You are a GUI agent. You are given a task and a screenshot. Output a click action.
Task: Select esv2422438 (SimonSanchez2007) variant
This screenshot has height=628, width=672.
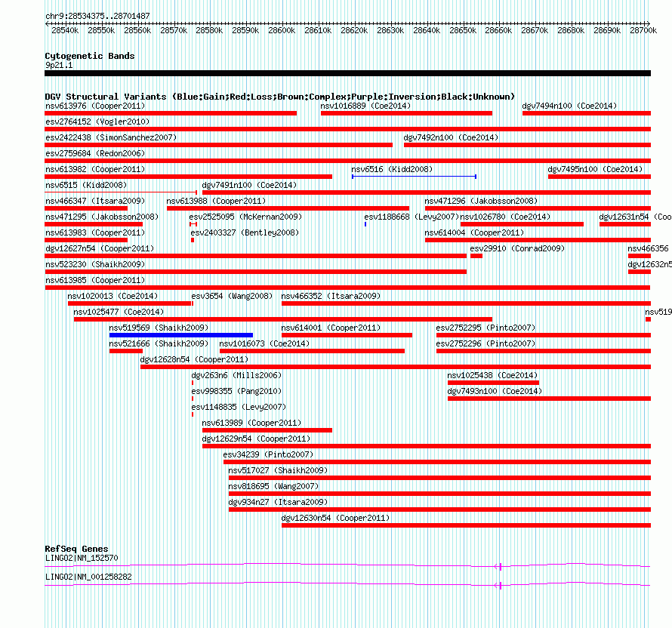click(x=218, y=145)
